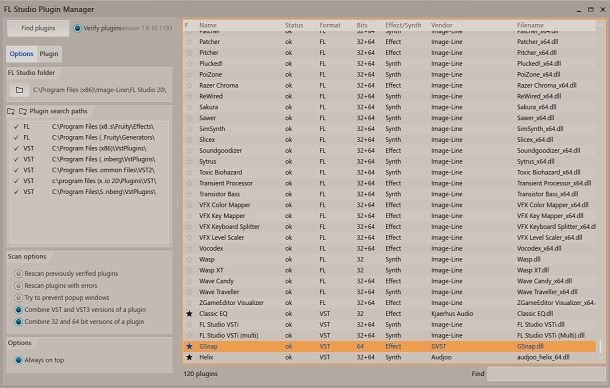Sort list by Status column header

pos(294,25)
